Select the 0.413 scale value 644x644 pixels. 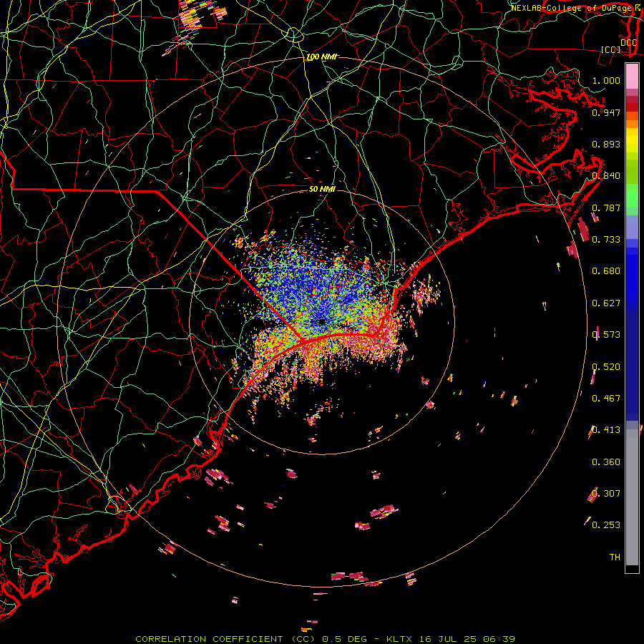[606, 430]
